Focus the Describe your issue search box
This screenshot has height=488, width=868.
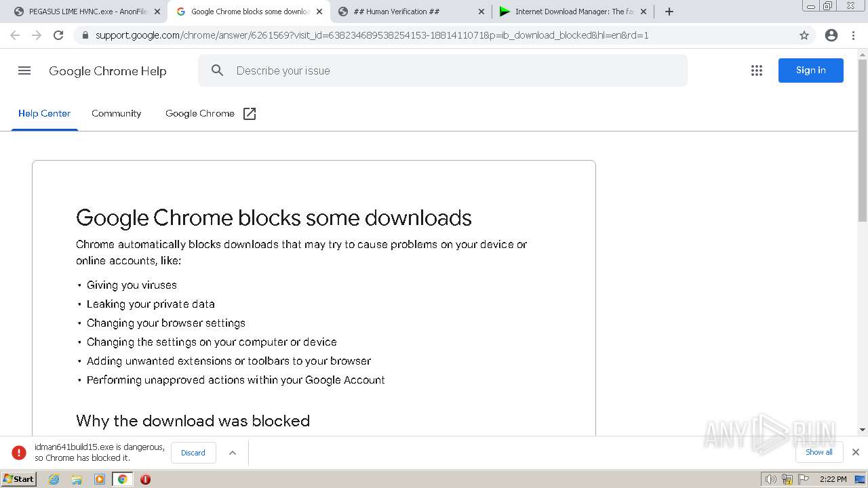[x=442, y=70]
